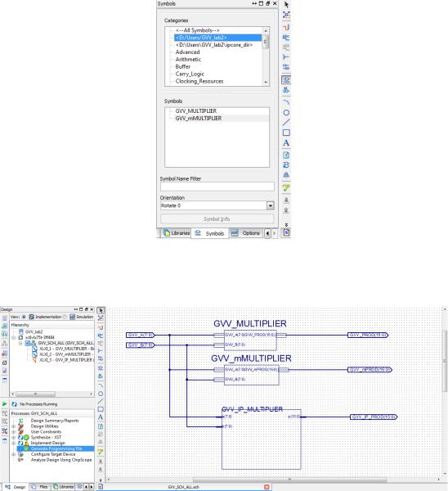Switch to the Files tab in the Design panel
448x491 pixels.
pyautogui.click(x=40, y=487)
